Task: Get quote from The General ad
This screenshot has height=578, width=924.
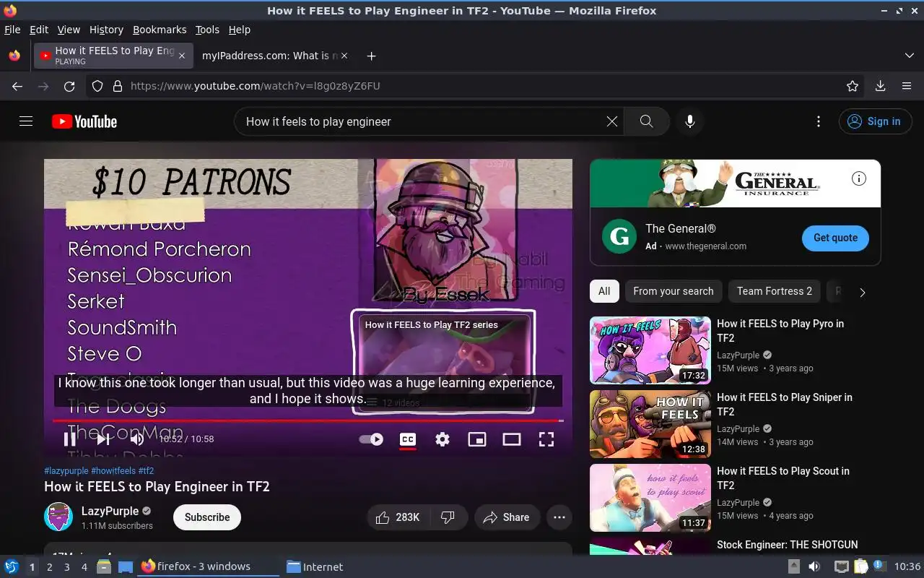Action: click(835, 238)
